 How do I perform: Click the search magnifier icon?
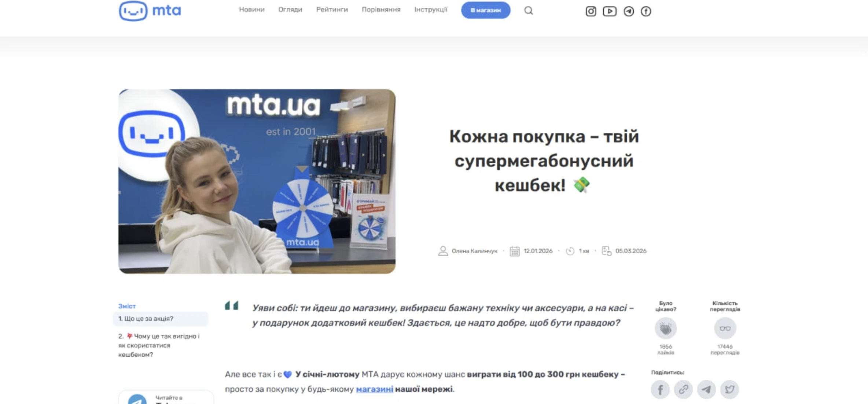[x=528, y=11]
